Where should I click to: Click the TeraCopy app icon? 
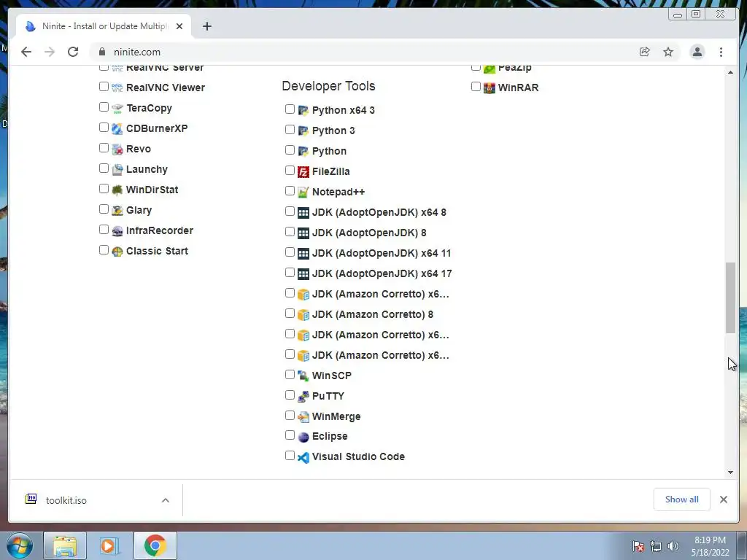click(117, 108)
